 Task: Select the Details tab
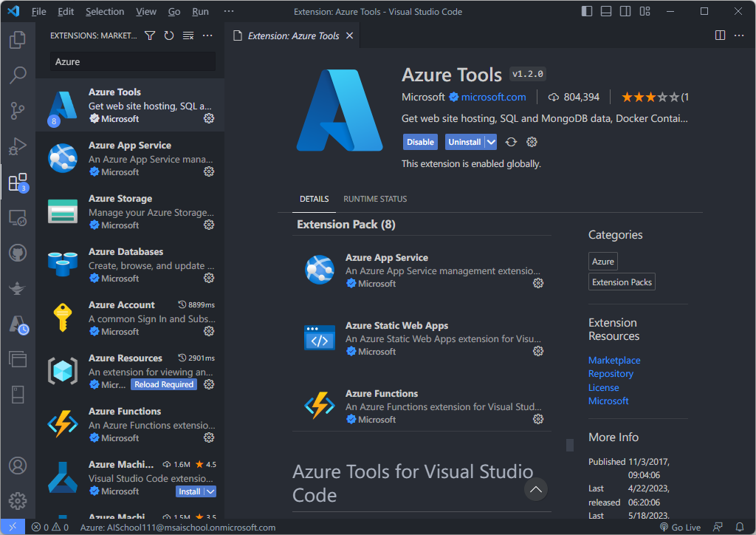click(314, 199)
